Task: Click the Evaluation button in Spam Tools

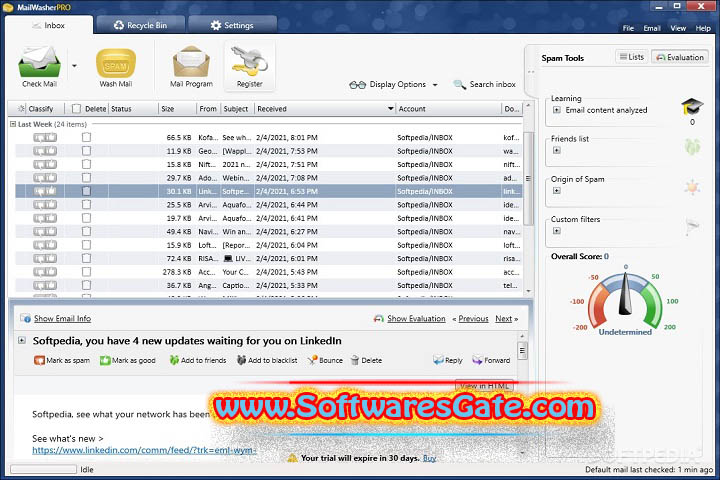Action: click(x=680, y=57)
